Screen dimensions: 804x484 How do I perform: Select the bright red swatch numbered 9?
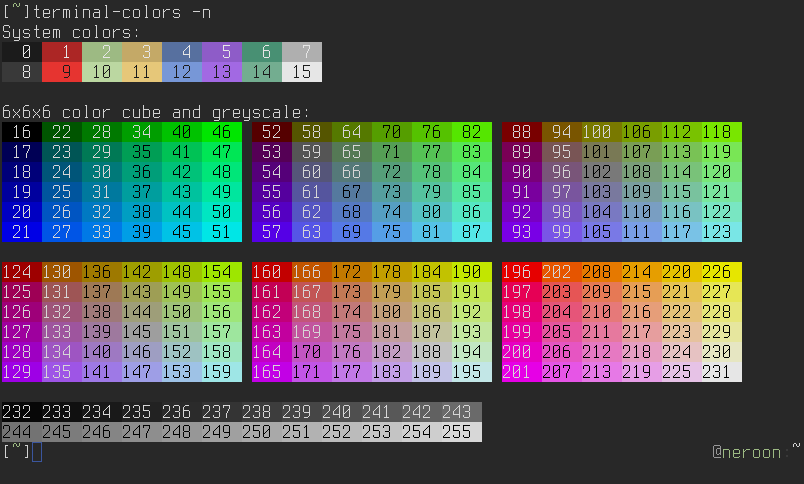pos(62,72)
